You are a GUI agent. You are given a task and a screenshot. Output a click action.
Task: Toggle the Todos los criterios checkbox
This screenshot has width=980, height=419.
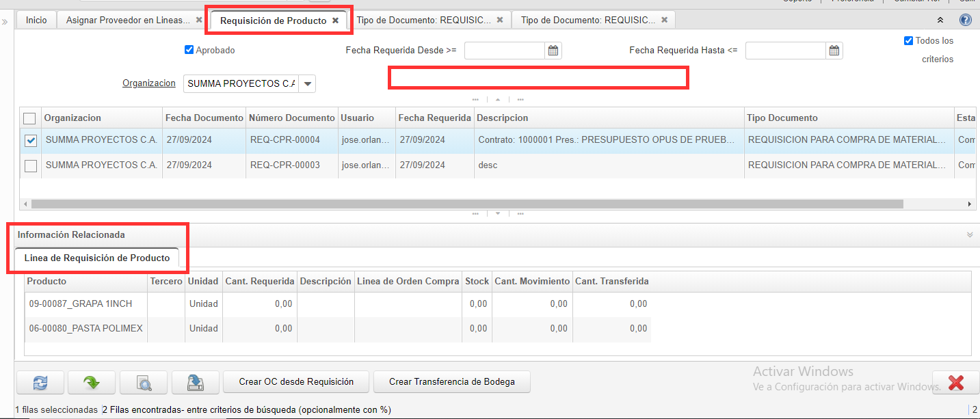click(908, 41)
